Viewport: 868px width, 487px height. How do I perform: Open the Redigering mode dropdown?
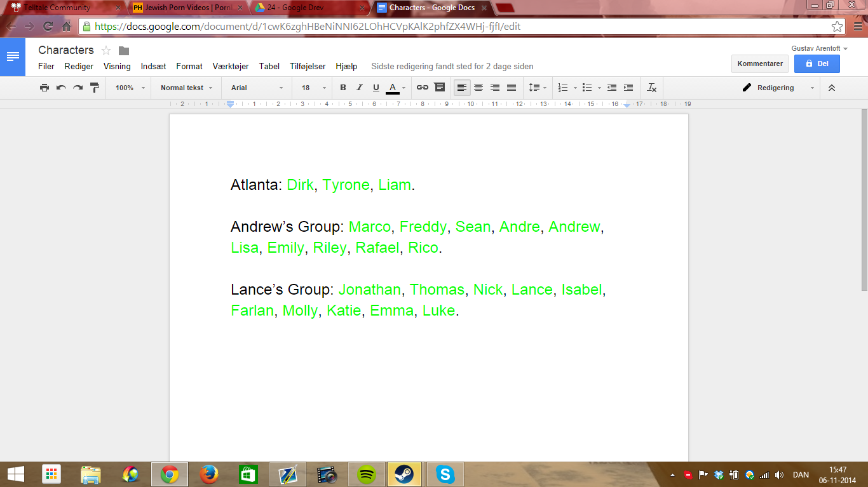(x=778, y=88)
